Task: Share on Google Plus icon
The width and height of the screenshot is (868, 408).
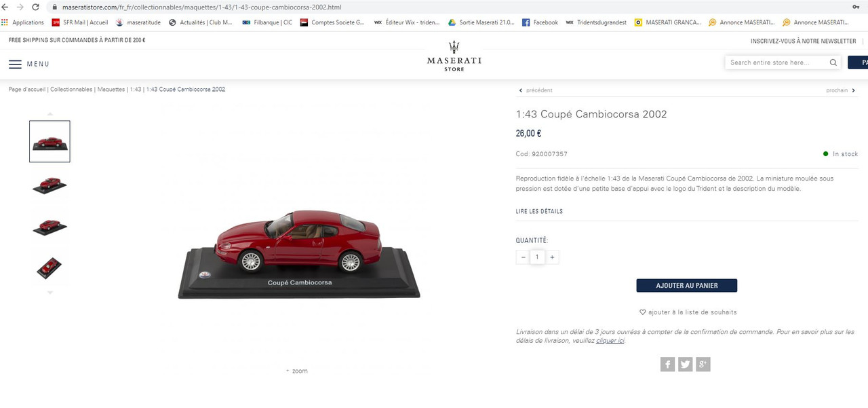Action: pos(703,365)
